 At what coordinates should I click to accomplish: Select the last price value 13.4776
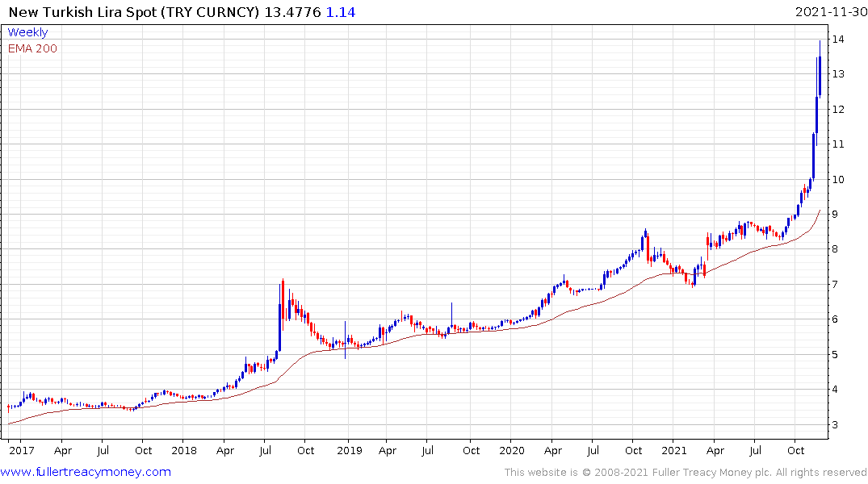(x=292, y=12)
